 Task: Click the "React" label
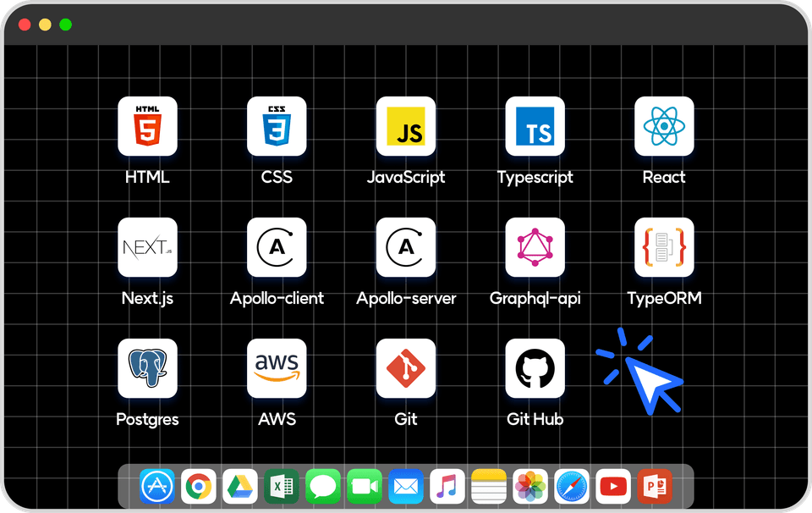[664, 177]
